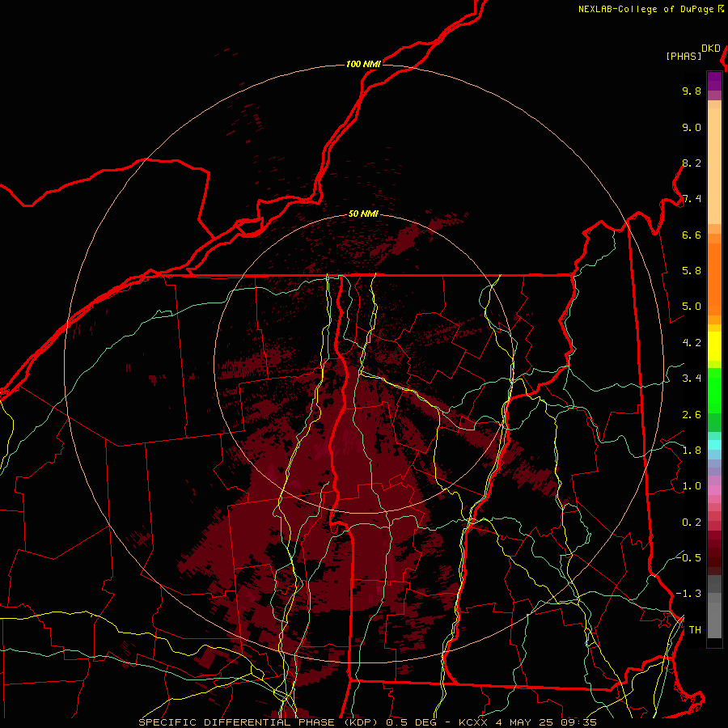The image size is (728, 728).
Task: Click the 5.0 legend value
Action: [x=692, y=307]
